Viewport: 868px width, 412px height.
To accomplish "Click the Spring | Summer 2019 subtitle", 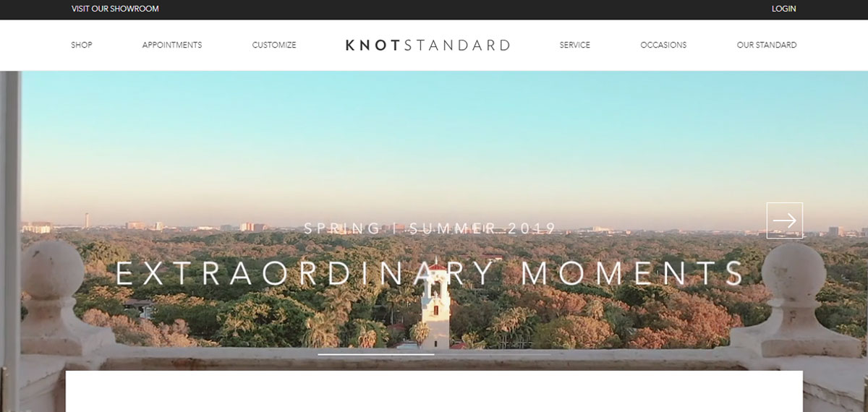I will (x=430, y=228).
